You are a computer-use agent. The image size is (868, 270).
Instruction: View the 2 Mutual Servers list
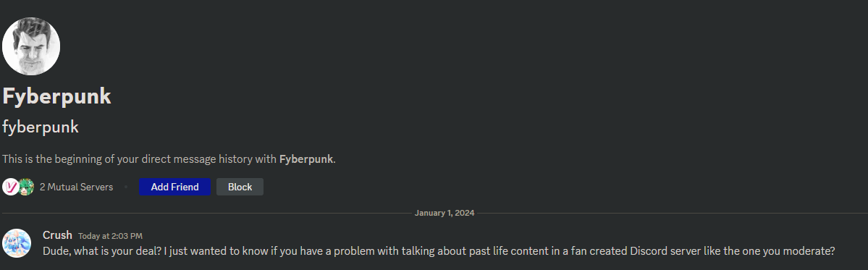(77, 187)
